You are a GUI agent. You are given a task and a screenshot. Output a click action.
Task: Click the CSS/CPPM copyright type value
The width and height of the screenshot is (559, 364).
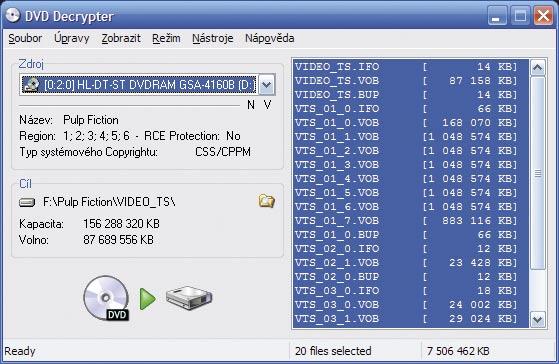click(x=223, y=152)
